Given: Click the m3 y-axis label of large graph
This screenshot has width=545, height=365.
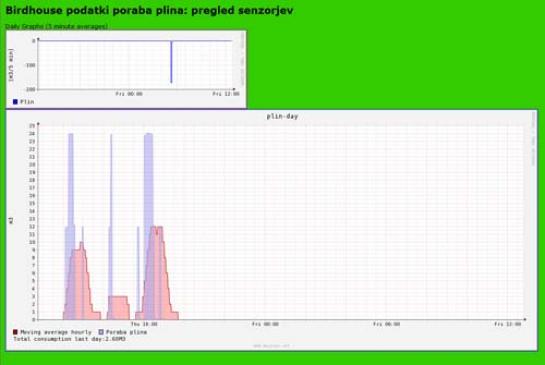Looking at the screenshot, I should pyautogui.click(x=11, y=220).
